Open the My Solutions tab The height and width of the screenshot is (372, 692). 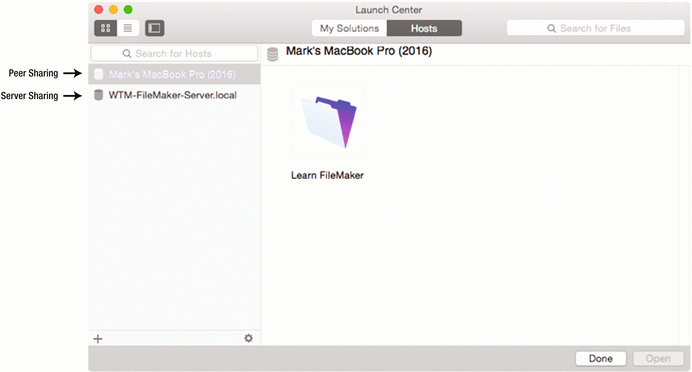tap(349, 28)
